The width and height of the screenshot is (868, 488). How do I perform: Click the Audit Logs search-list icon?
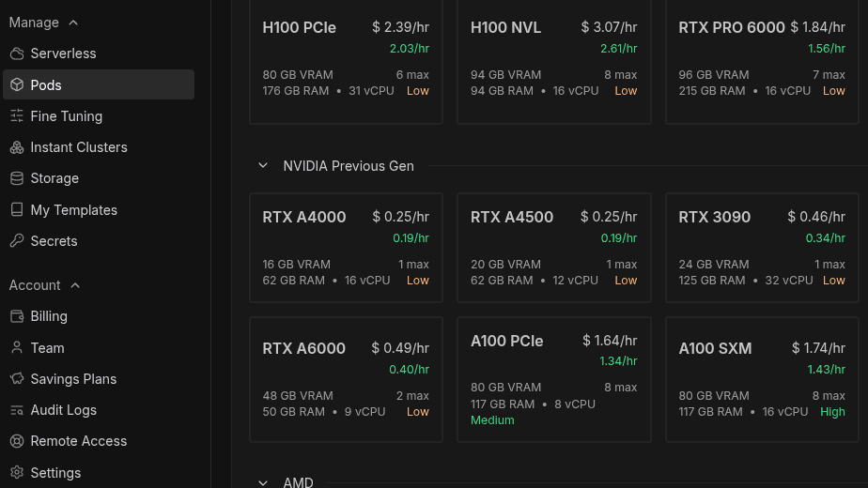click(17, 410)
